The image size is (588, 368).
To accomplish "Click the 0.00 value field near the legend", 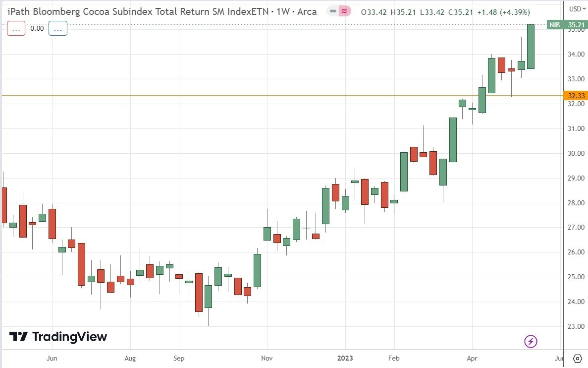I will click(37, 28).
